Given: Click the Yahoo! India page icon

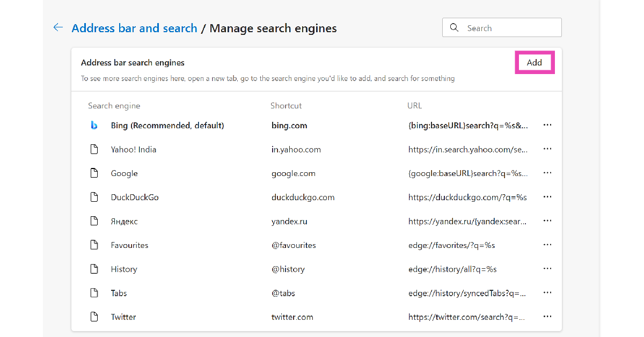Looking at the screenshot, I should [x=94, y=149].
